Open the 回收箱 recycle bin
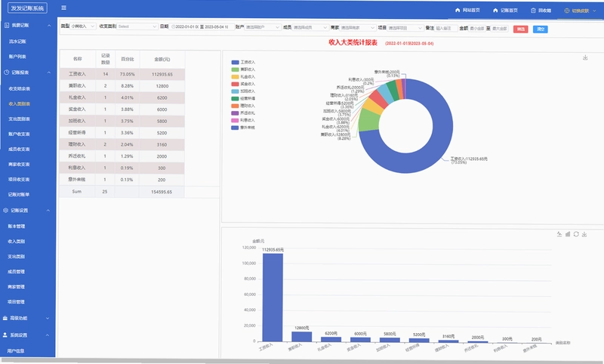This screenshot has width=604, height=364. click(541, 11)
